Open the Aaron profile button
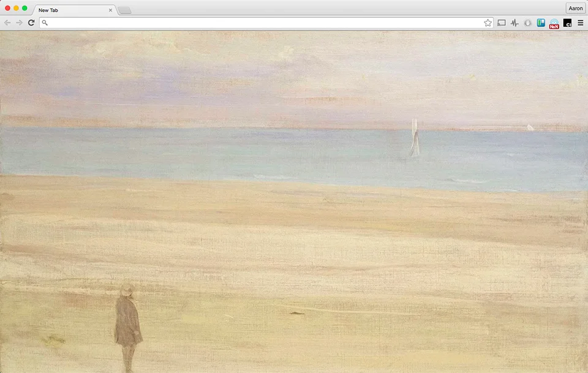The width and height of the screenshot is (588, 373). click(x=576, y=8)
